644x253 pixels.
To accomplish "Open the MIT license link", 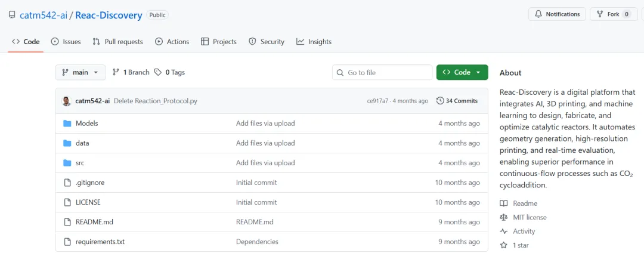I will pos(530,217).
